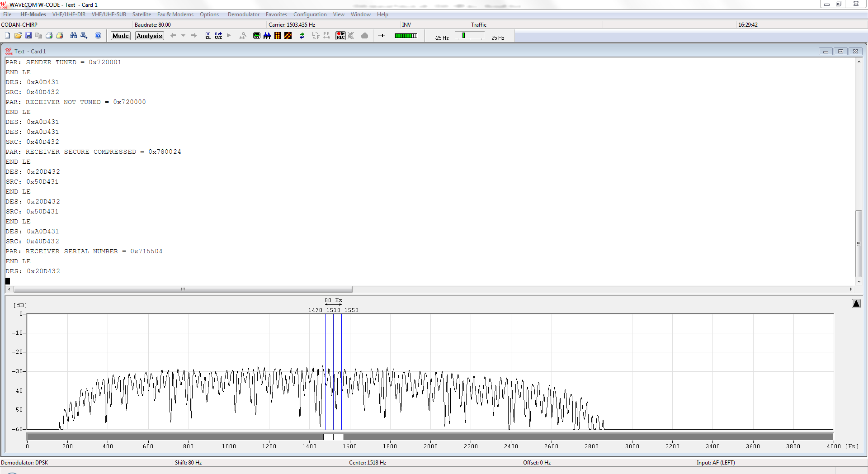
Task: Click the New document icon
Action: click(x=7, y=36)
